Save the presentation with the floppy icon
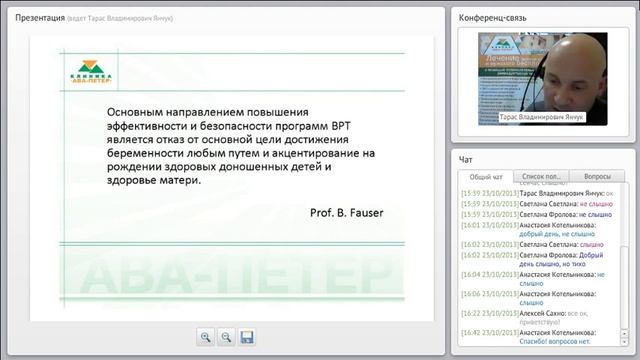This screenshot has width=640, height=360. [247, 337]
